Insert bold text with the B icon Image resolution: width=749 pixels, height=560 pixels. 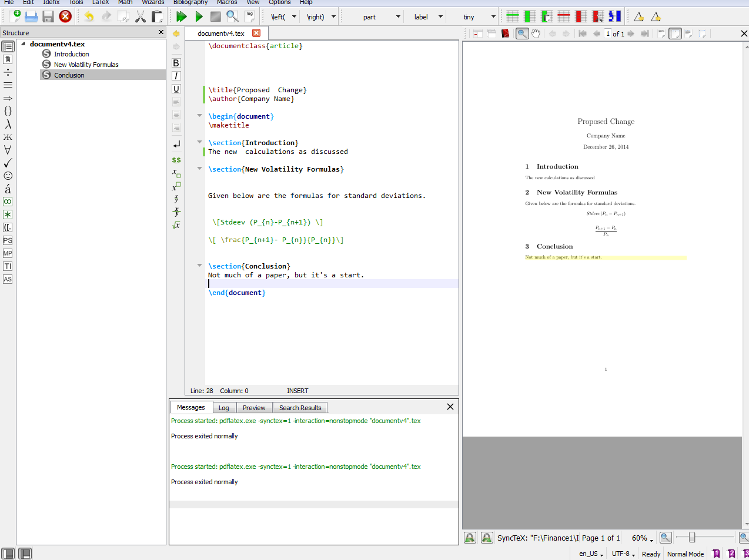click(x=176, y=63)
